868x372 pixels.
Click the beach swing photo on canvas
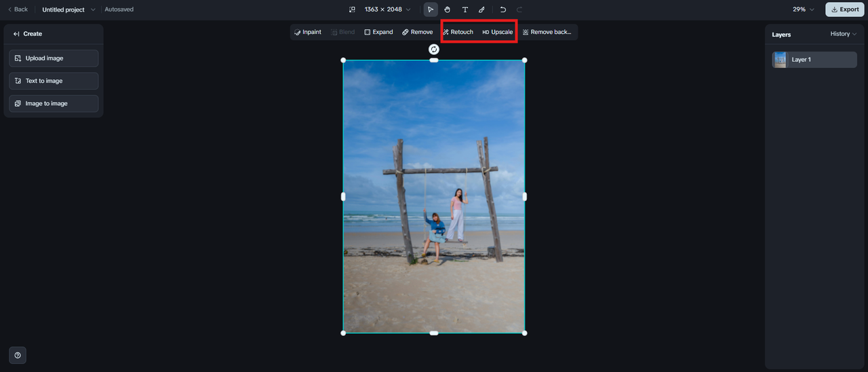click(x=434, y=197)
